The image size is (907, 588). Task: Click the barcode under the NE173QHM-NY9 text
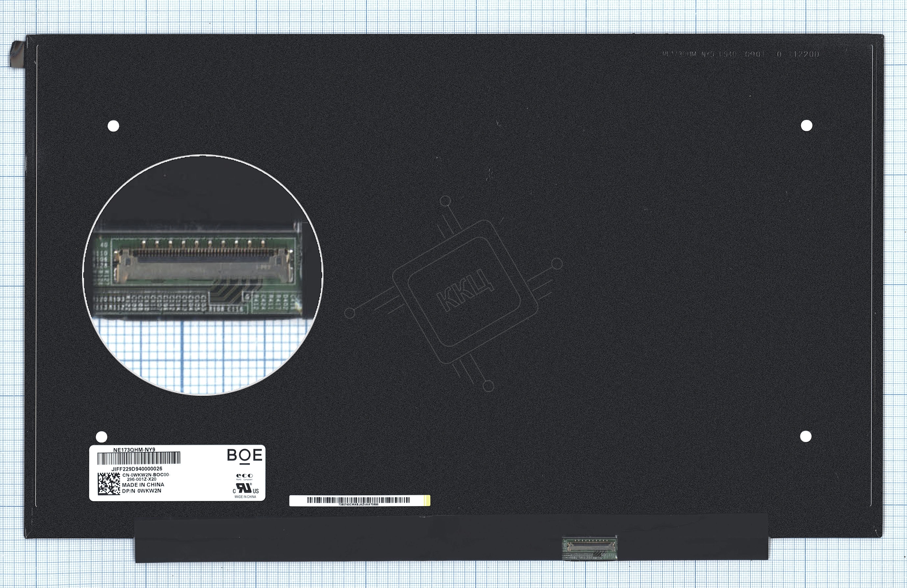(139, 458)
